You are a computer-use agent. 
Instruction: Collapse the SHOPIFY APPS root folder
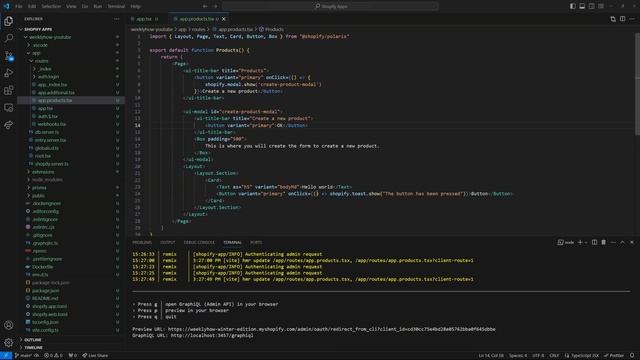[x=38, y=29]
